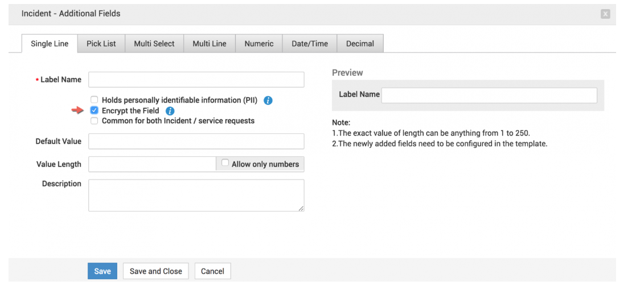Switch to the Date/Time tab
The width and height of the screenshot is (644, 289).
point(310,43)
